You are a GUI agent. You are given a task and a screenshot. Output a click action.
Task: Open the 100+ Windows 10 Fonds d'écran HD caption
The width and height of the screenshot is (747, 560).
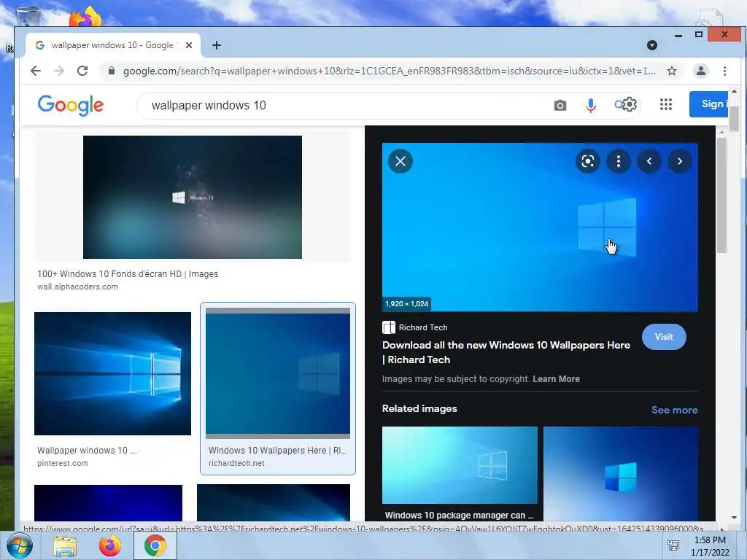pos(128,274)
